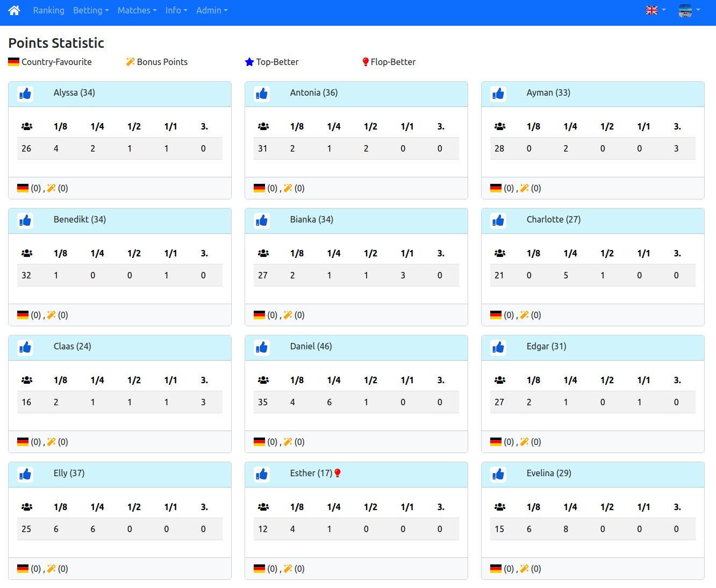Click the thumbs-up icon for Bianka
The width and height of the screenshot is (716, 588).
coord(262,221)
